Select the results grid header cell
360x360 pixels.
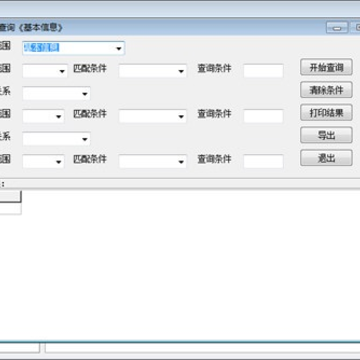point(10,196)
